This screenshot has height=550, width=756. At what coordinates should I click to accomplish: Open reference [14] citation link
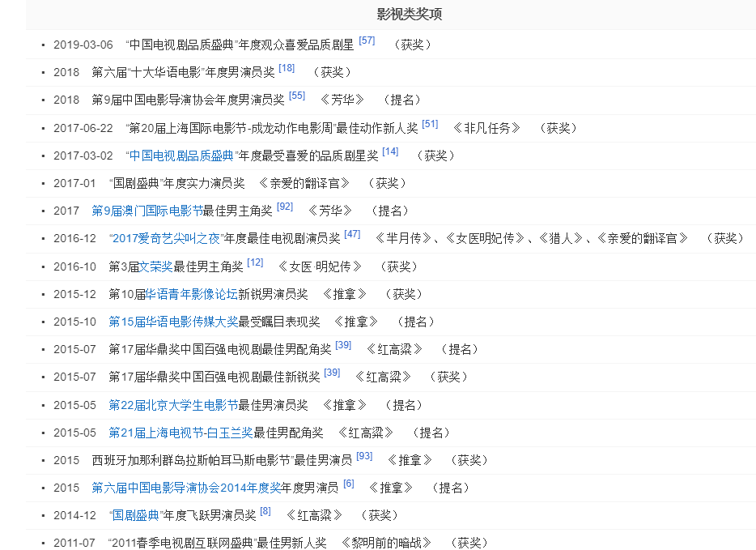(x=390, y=152)
